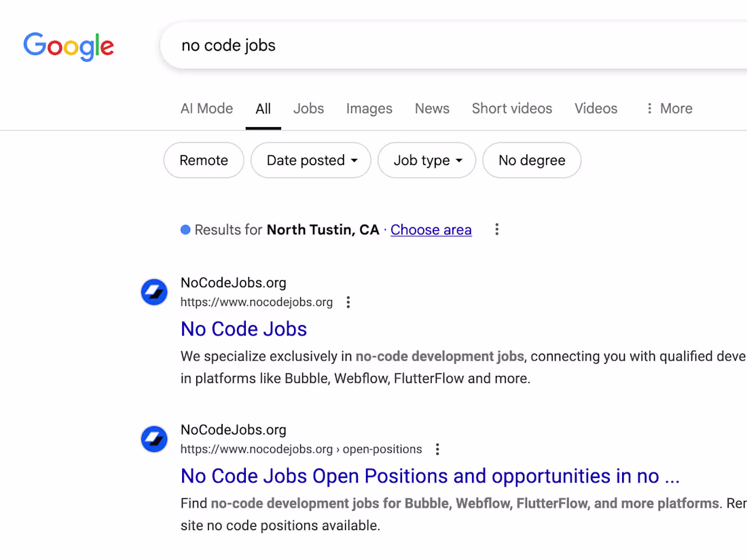Expand the More search categories menu
This screenshot has height=560, width=747.
point(669,108)
